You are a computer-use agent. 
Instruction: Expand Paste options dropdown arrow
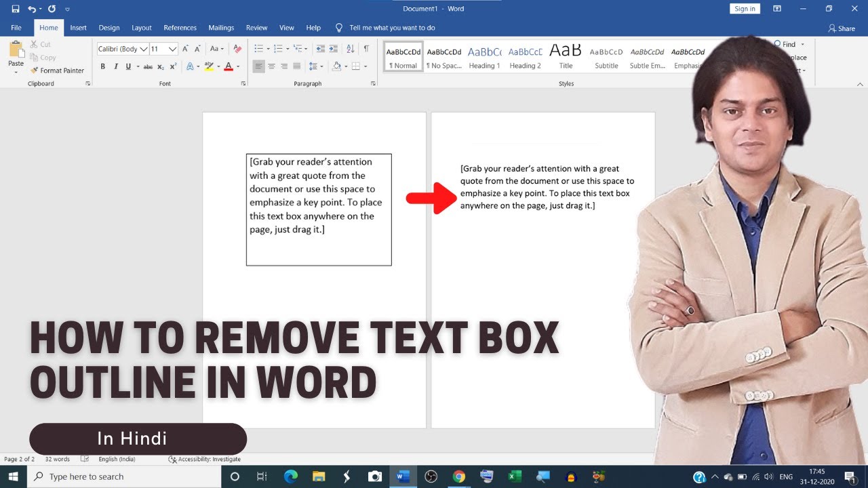point(16,72)
